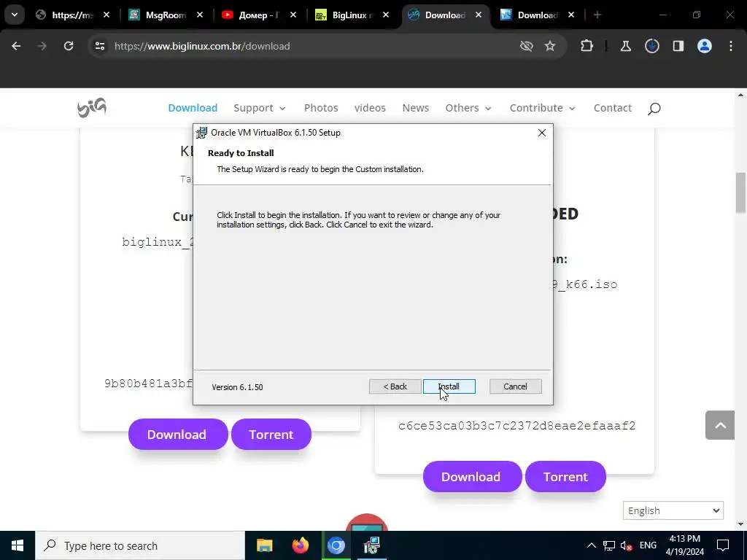Viewport: 747px width, 560px height.
Task: Expand the Support menu
Action: tap(260, 108)
